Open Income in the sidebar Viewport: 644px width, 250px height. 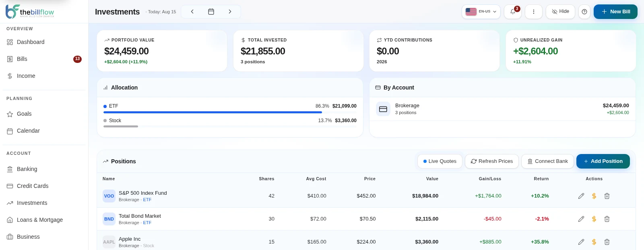(x=44, y=76)
